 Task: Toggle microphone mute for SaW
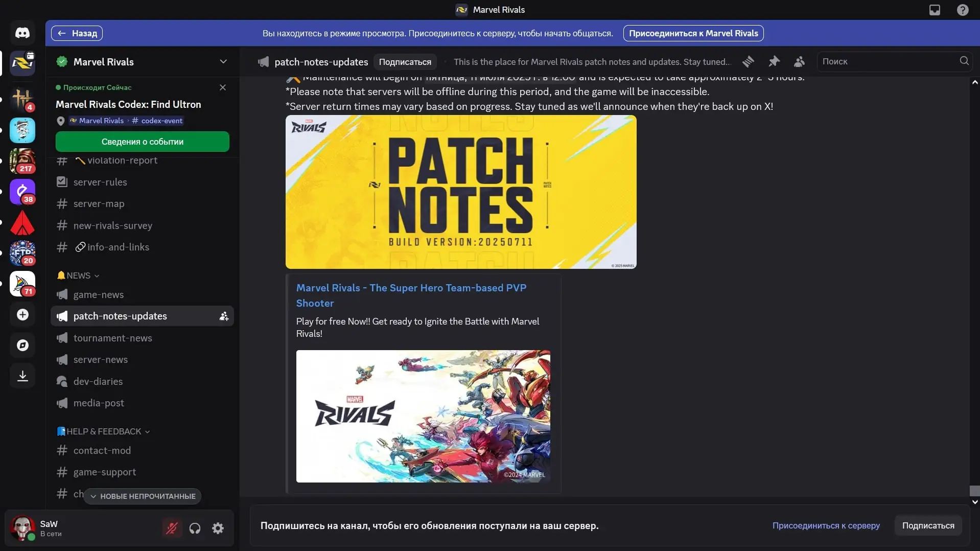tap(172, 528)
